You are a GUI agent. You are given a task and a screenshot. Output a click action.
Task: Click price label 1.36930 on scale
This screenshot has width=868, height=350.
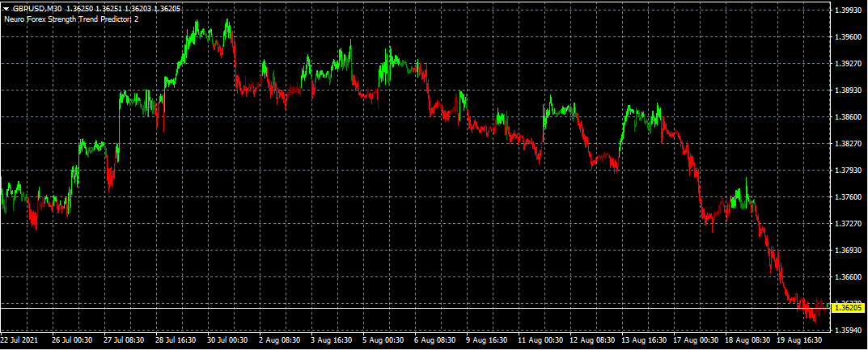pos(848,251)
